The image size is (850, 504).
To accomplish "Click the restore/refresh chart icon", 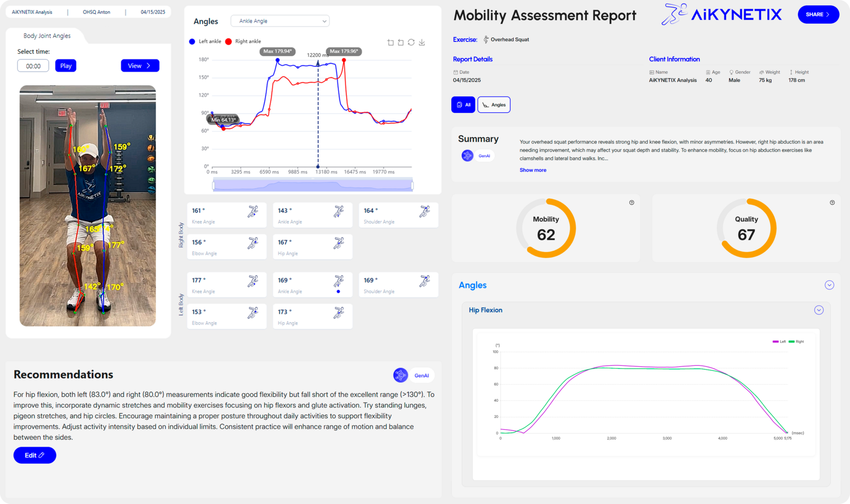I will (x=411, y=43).
